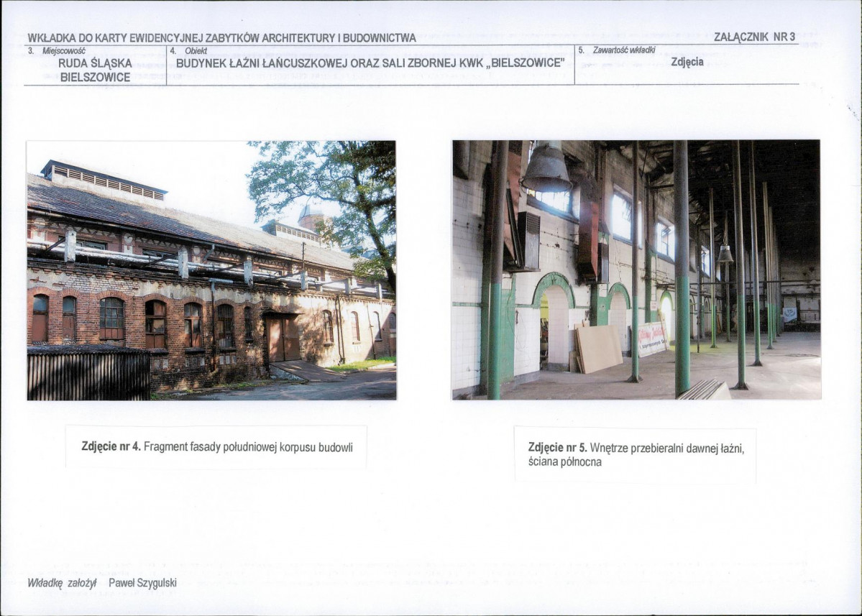Click the '4. Obiekt' field label
This screenshot has height=616, width=862.
(188, 50)
